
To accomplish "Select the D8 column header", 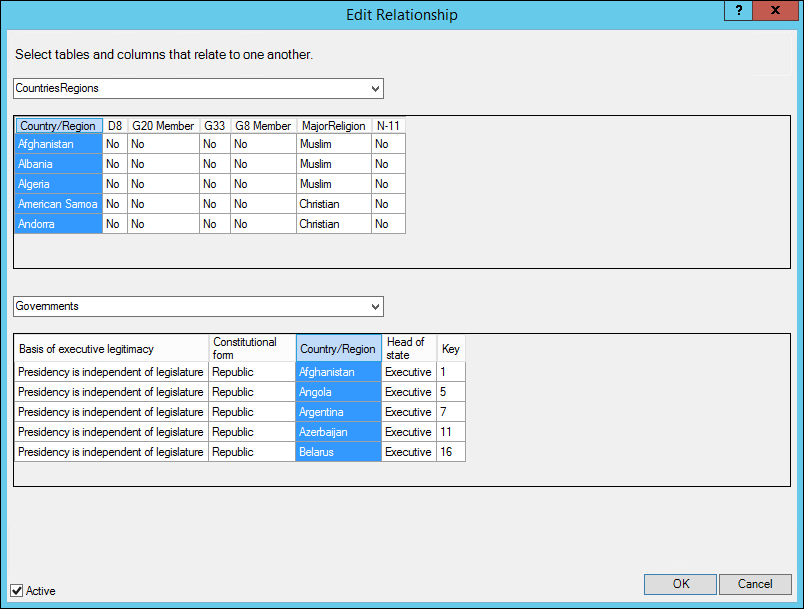I will pos(115,126).
